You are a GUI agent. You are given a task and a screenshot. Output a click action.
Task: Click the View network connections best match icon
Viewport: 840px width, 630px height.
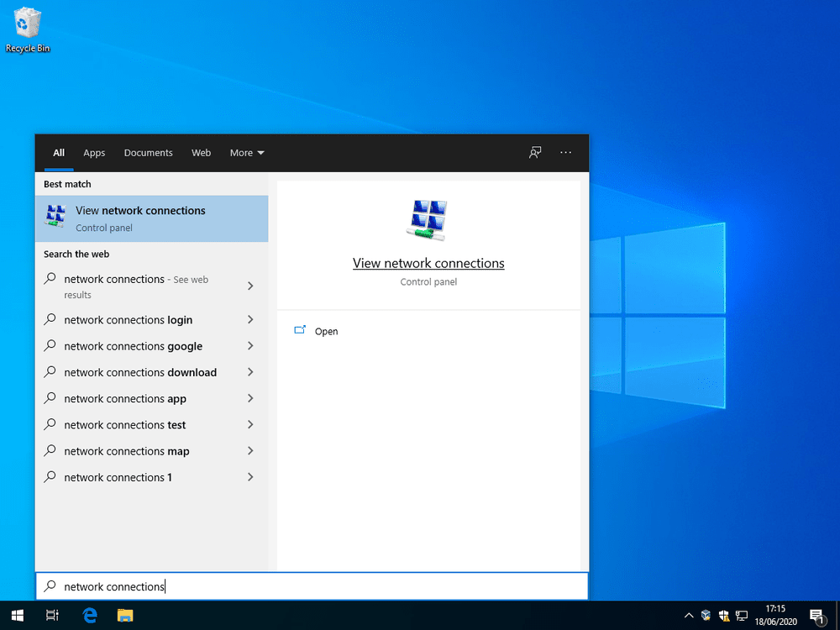[x=55, y=216]
